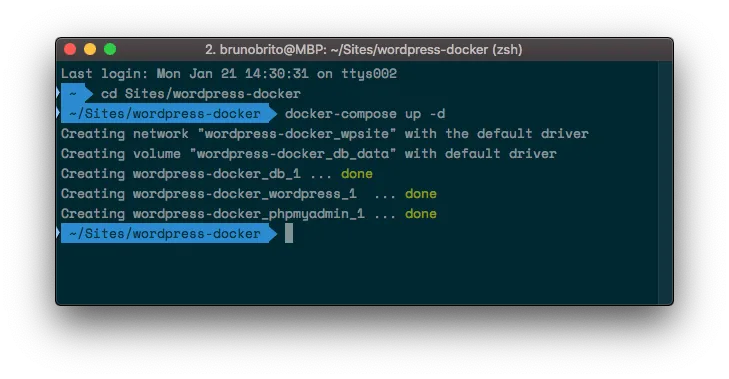Click 'Creating wordpress-docker_wordpress_1' text
Viewport: 729px width, 379px height.
209,193
